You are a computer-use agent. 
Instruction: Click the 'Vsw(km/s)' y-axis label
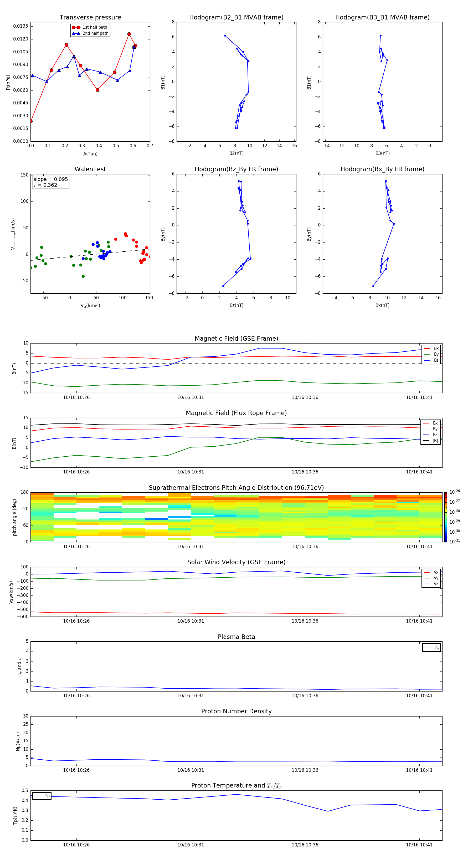click(11, 592)
